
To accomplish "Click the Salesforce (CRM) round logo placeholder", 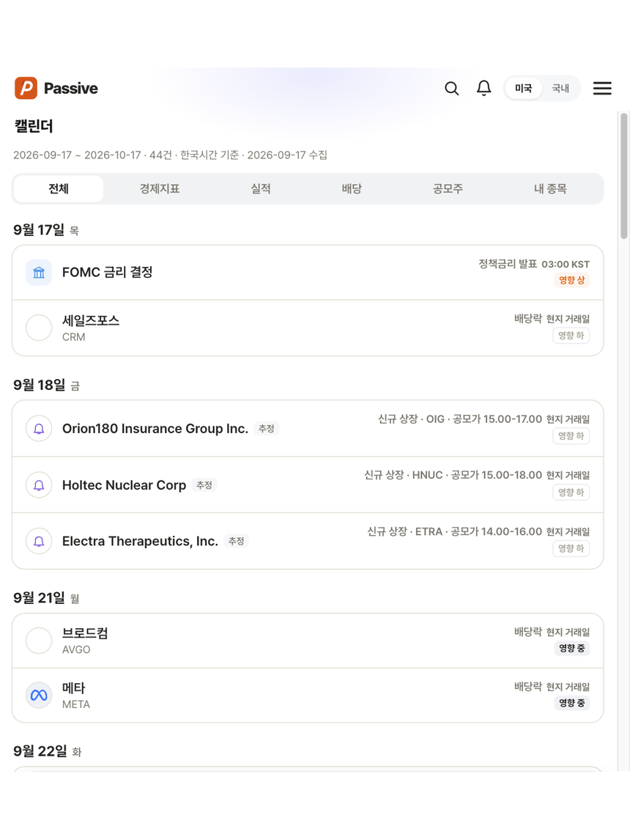I will coord(39,328).
